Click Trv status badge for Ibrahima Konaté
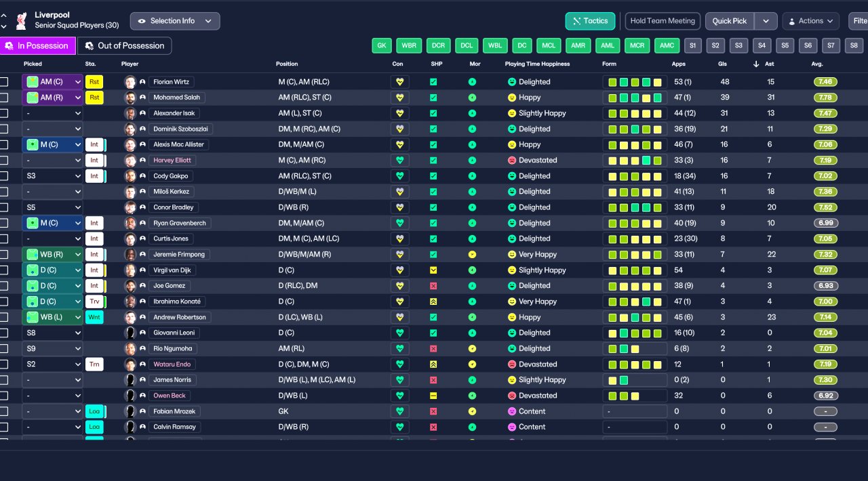 point(94,301)
